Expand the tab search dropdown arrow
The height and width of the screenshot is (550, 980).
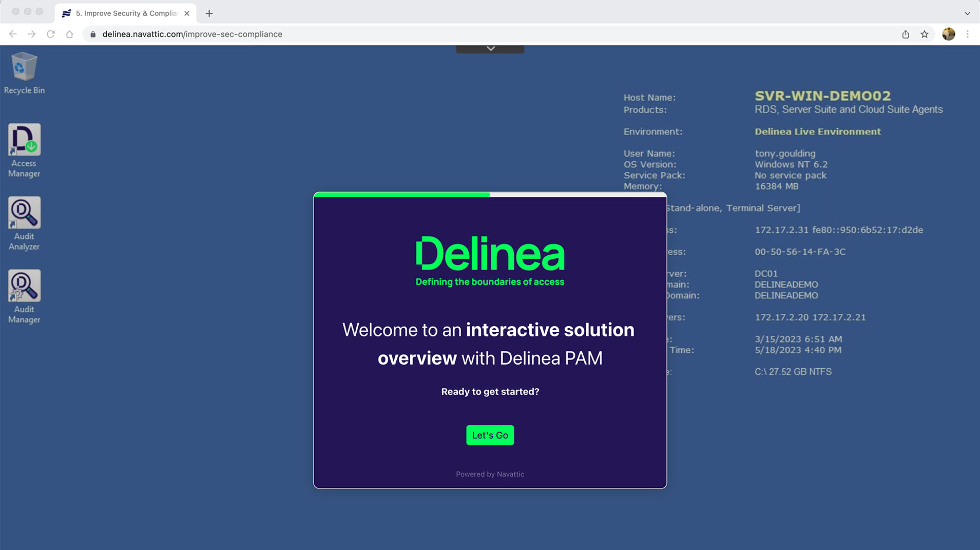coord(967,13)
